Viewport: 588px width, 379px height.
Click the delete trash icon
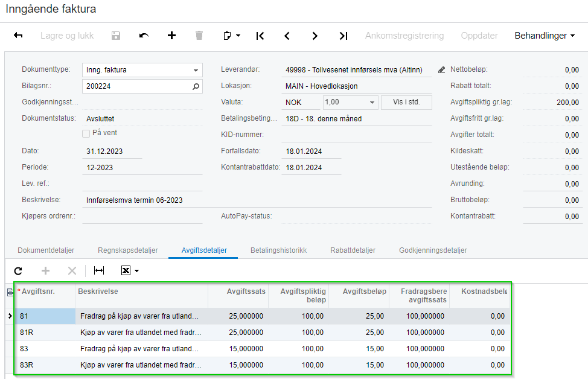tap(199, 35)
